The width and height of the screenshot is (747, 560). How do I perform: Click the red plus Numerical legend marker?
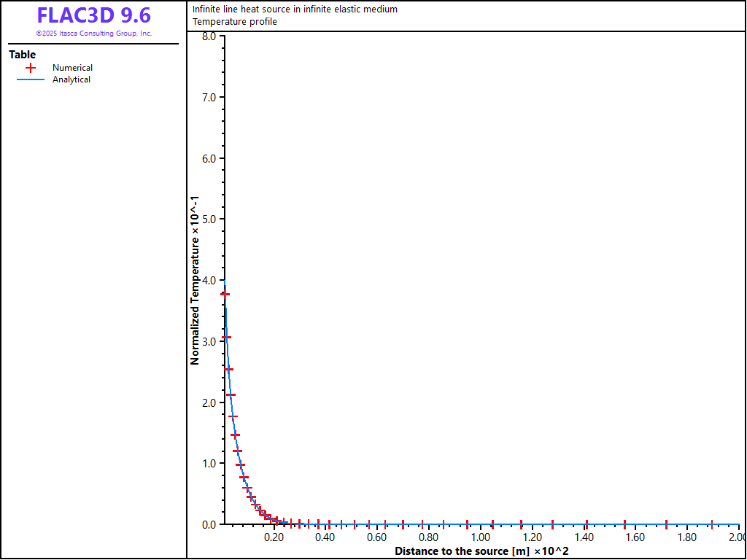(x=31, y=68)
